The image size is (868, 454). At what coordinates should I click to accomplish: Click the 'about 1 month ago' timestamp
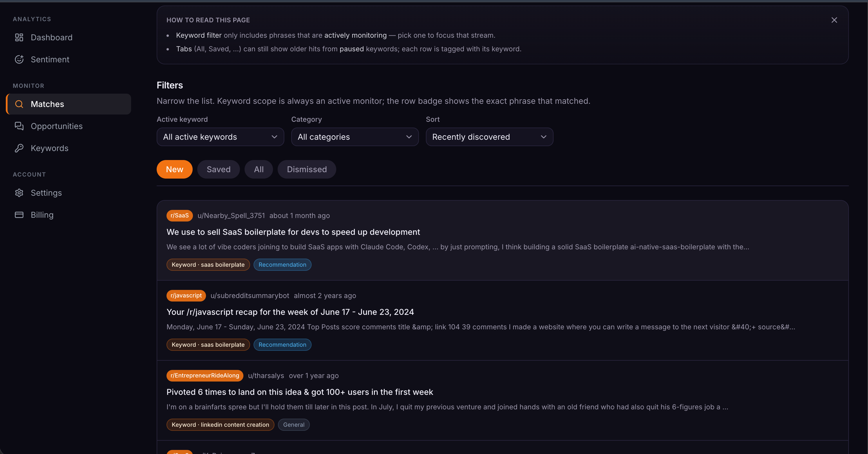point(300,216)
